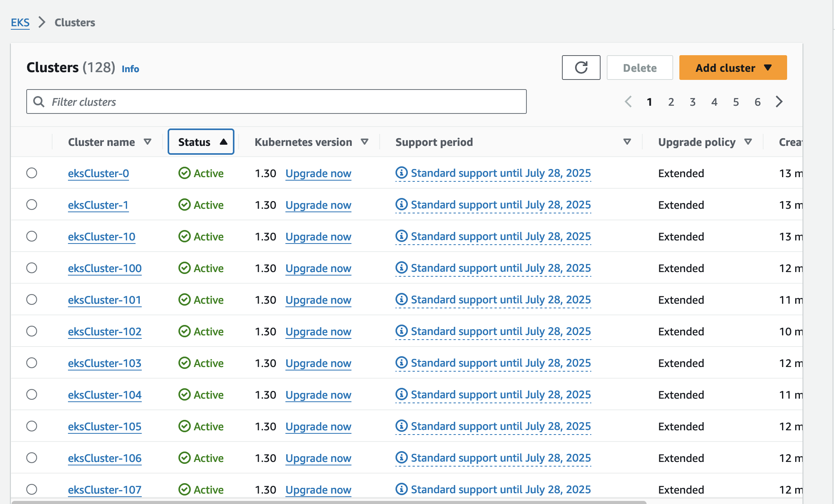
Task: Open the EKS breadcrumb link
Action: tap(20, 22)
